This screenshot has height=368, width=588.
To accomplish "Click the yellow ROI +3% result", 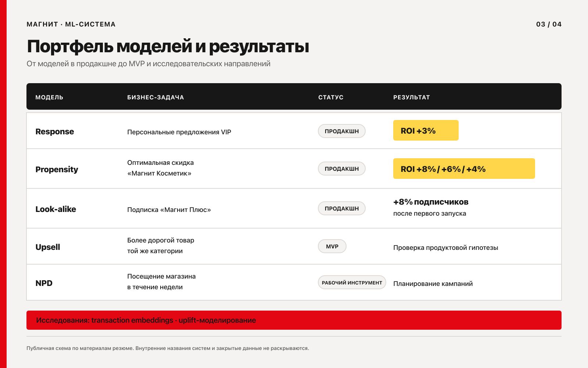I will point(426,130).
